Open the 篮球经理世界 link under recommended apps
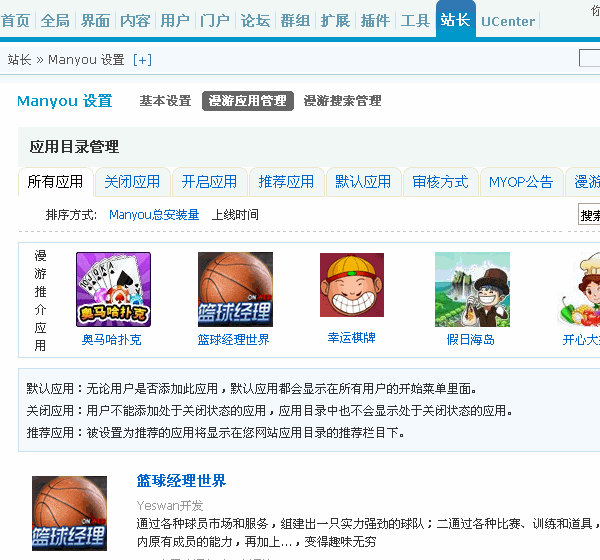Viewport: 600px width, 560px height. tap(233, 340)
